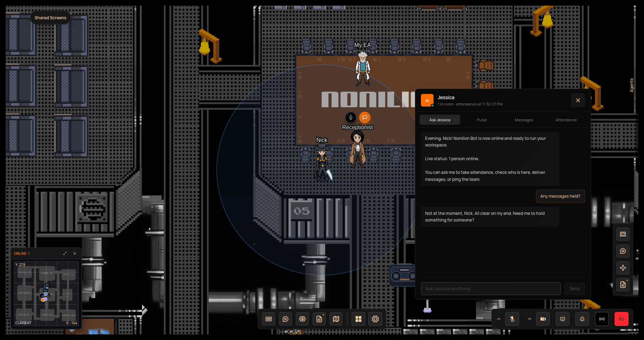644x340 pixels.
Task: Click Jessica's orange AI avatar
Action: pyautogui.click(x=427, y=100)
